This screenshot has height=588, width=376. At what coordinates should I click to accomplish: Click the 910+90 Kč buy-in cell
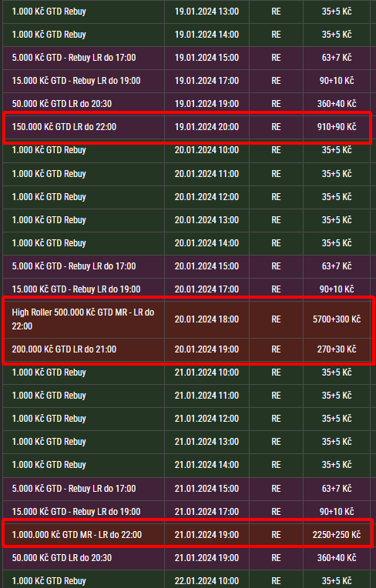(x=337, y=127)
